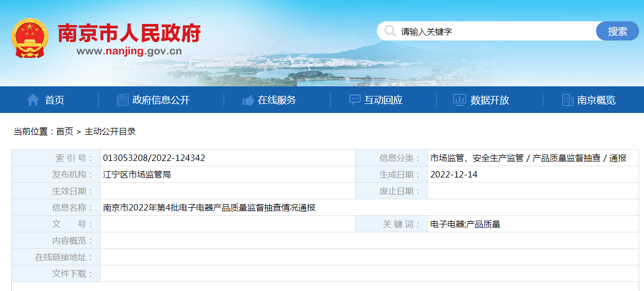
Task: Click the 内容概览 label cell
Action: 56,240
